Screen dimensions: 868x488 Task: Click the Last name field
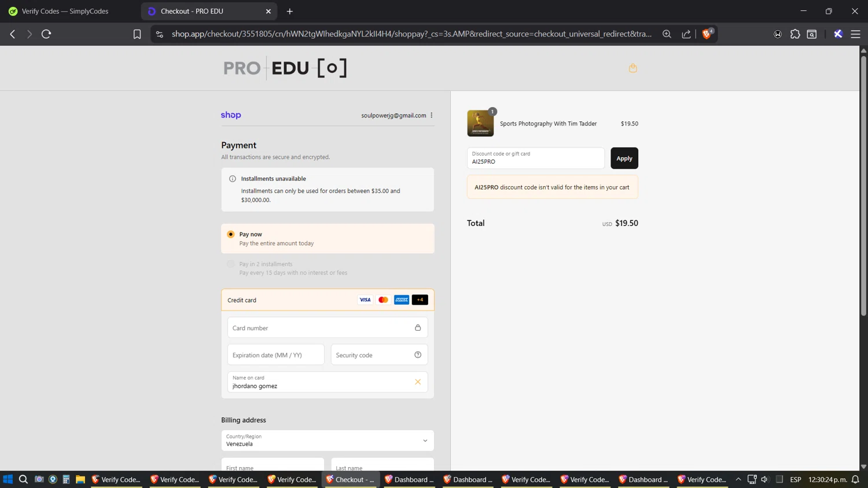pyautogui.click(x=382, y=465)
